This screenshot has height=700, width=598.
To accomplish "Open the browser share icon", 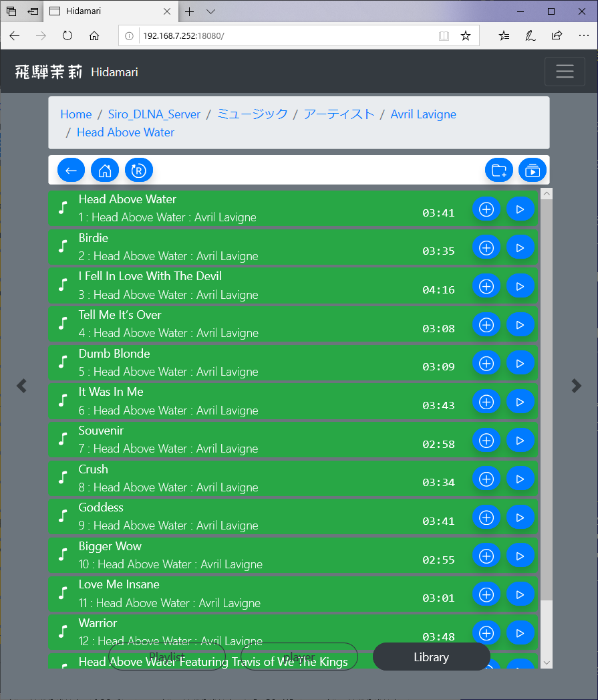I will click(557, 35).
